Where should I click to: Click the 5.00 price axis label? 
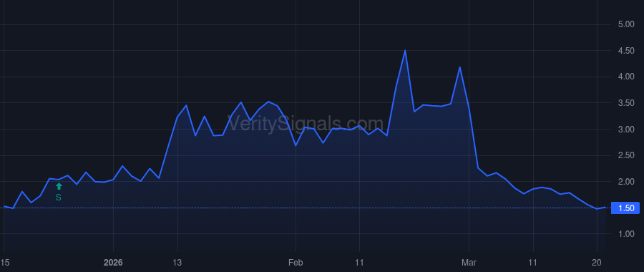[x=626, y=24]
